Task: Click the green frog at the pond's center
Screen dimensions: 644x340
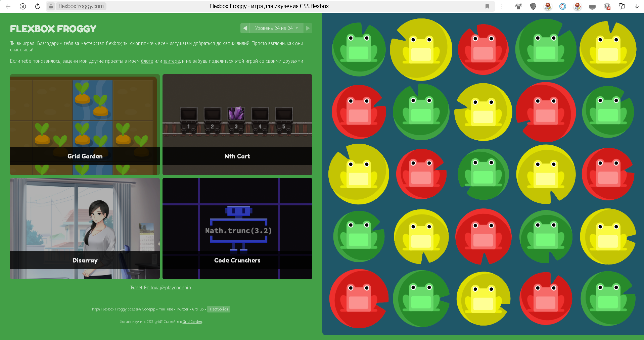Action: 483,173
